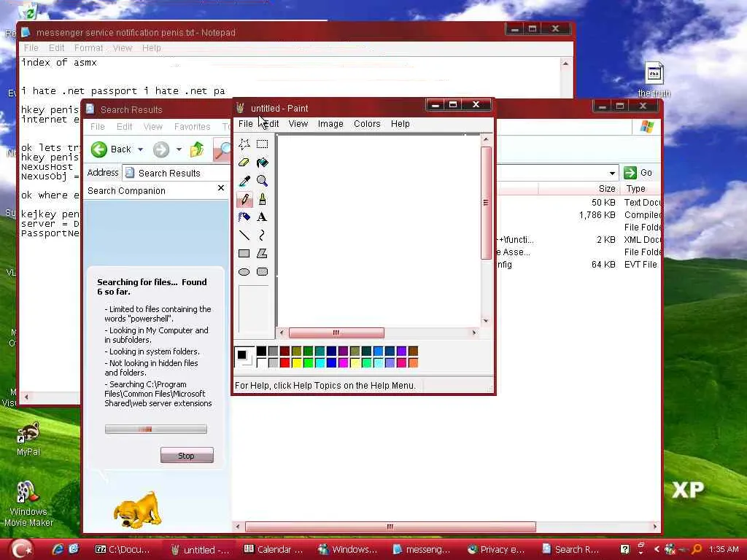Click the Go button beside address bar
747x560 pixels.
[638, 173]
